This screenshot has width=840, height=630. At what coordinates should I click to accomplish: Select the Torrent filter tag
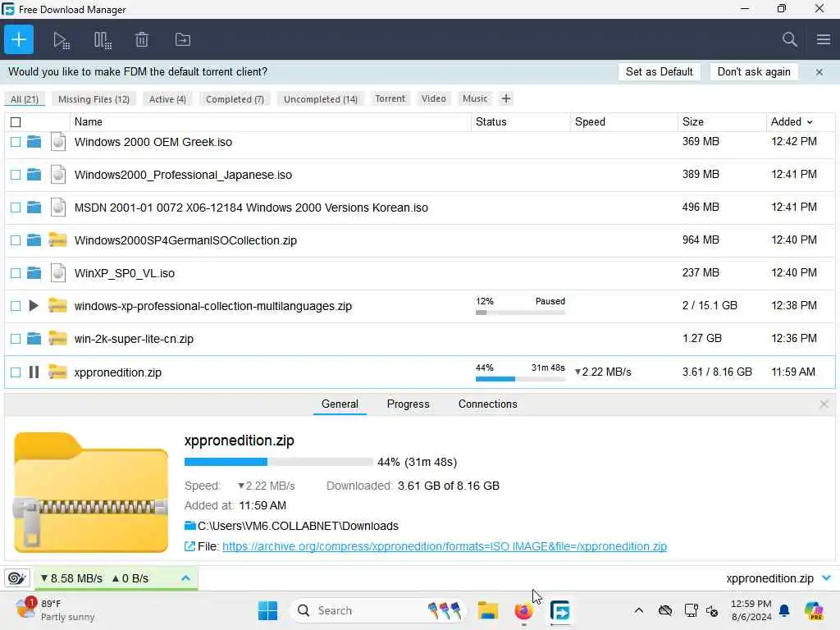point(390,98)
